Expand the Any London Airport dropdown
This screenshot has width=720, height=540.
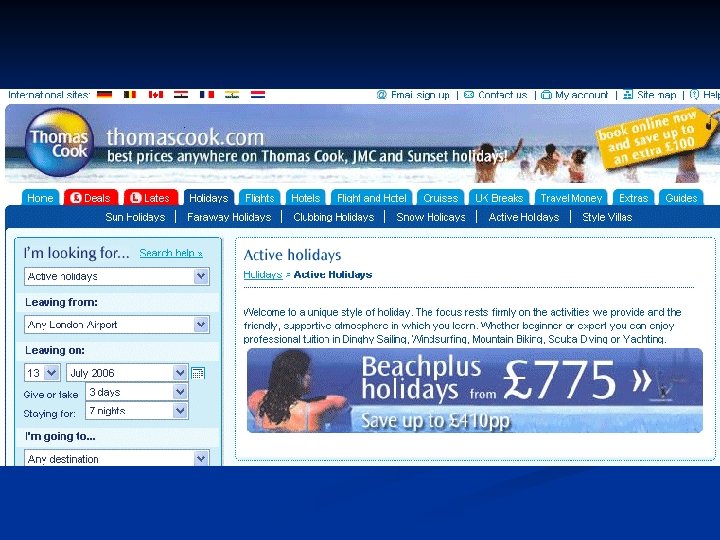pyautogui.click(x=117, y=325)
